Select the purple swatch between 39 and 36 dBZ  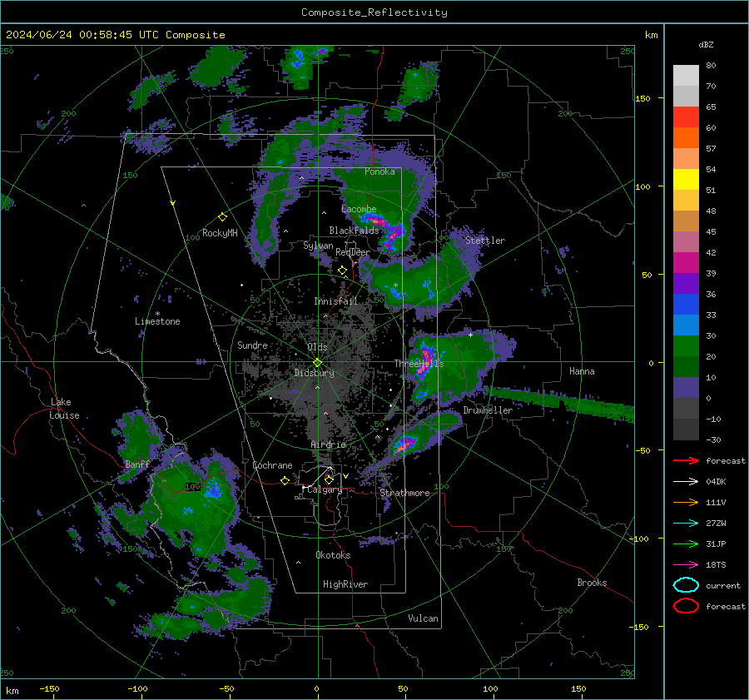[686, 284]
